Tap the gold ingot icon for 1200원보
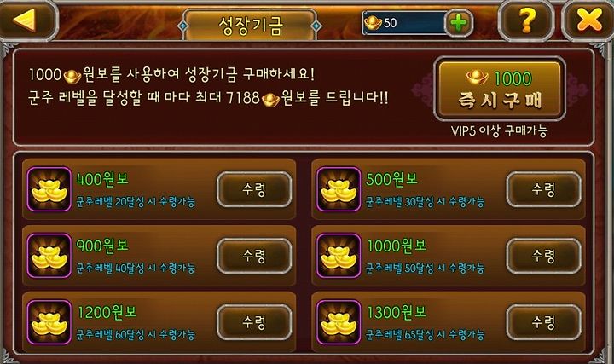Viewport: 614px width, 364px height. pyautogui.click(x=49, y=322)
